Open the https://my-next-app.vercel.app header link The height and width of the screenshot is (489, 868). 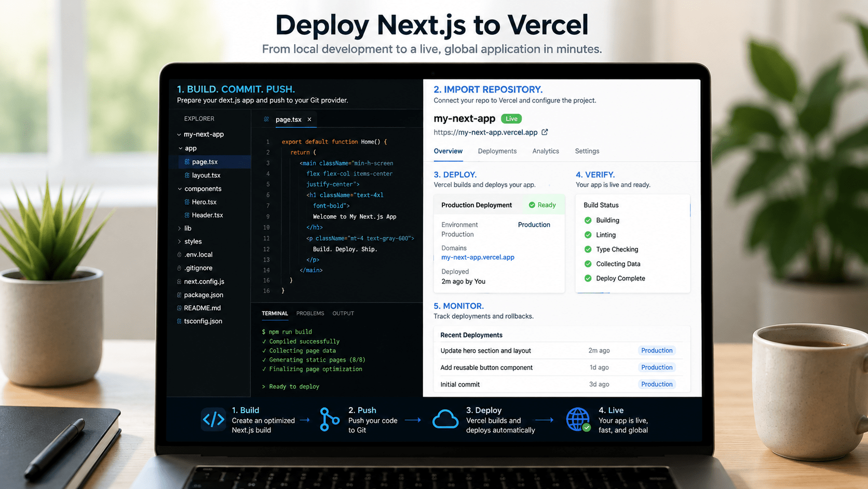(x=485, y=133)
